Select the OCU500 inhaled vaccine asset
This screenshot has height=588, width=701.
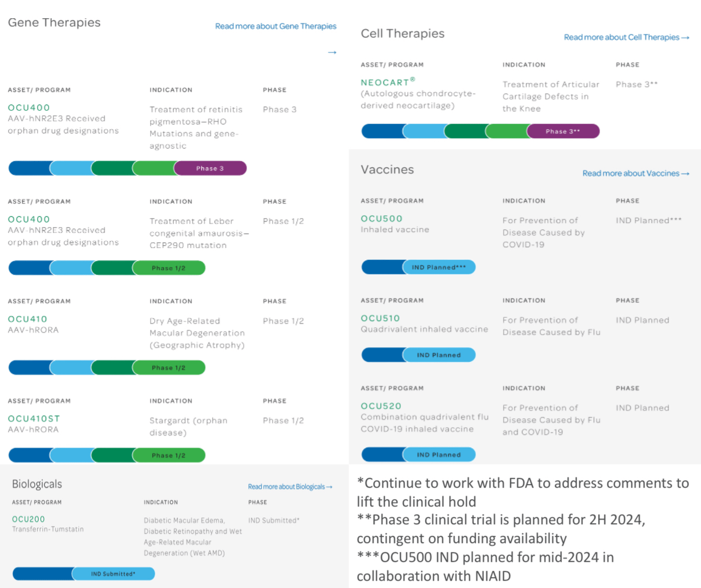click(382, 218)
